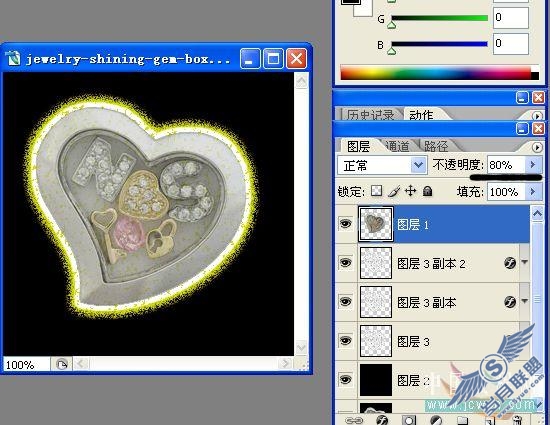Screen dimensions: 550x425
Task: Minimize the jewelry-shining-gem-box document window
Action: [x=250, y=58]
